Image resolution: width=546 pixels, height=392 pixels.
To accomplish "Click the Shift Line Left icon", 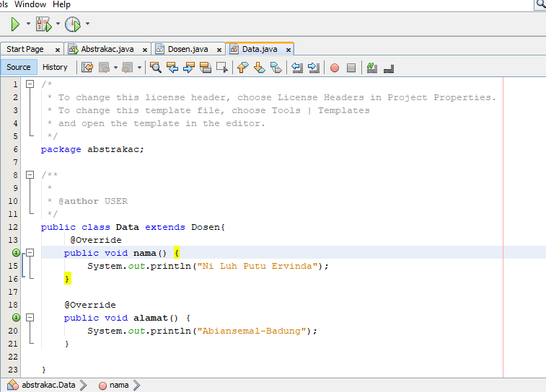I will coord(296,68).
